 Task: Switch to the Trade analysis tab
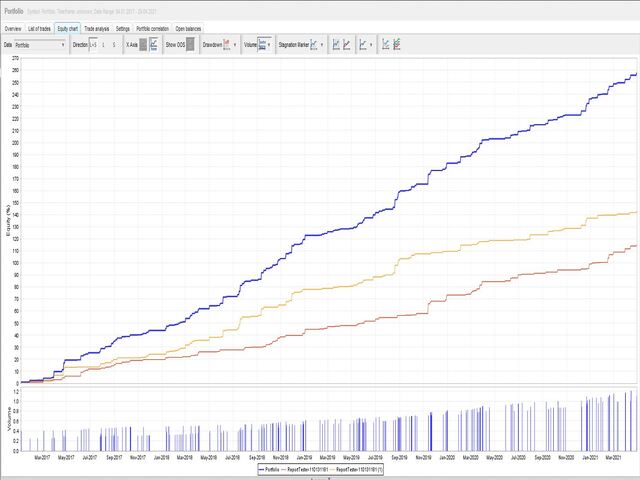97,29
